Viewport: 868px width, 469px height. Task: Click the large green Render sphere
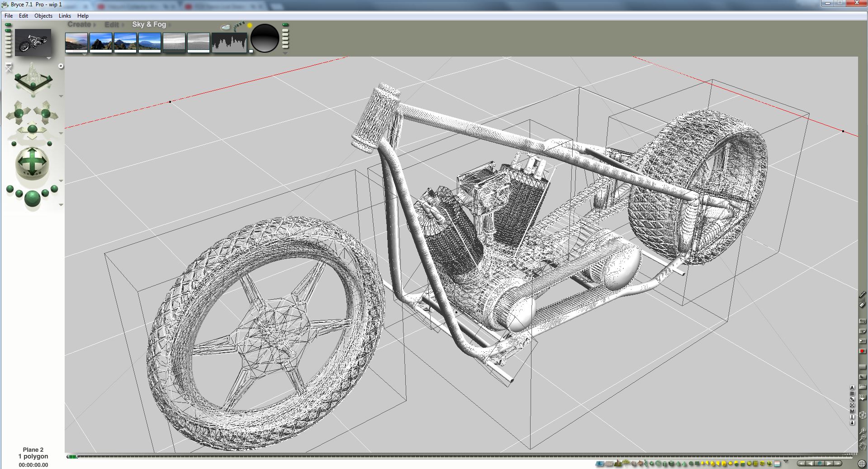tap(33, 198)
